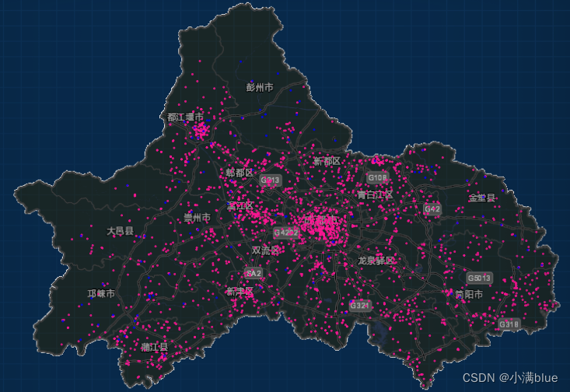Click the 郫都区 map label

(240, 173)
